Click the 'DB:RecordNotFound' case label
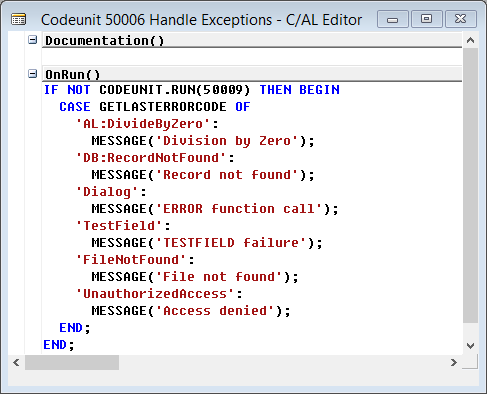This screenshot has height=394, width=487. tap(151, 158)
